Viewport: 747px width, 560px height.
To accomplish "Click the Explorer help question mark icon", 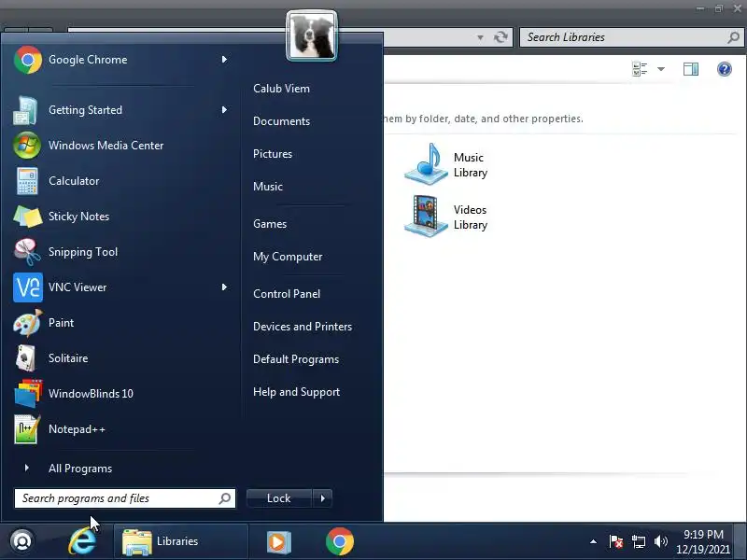I will pos(725,69).
